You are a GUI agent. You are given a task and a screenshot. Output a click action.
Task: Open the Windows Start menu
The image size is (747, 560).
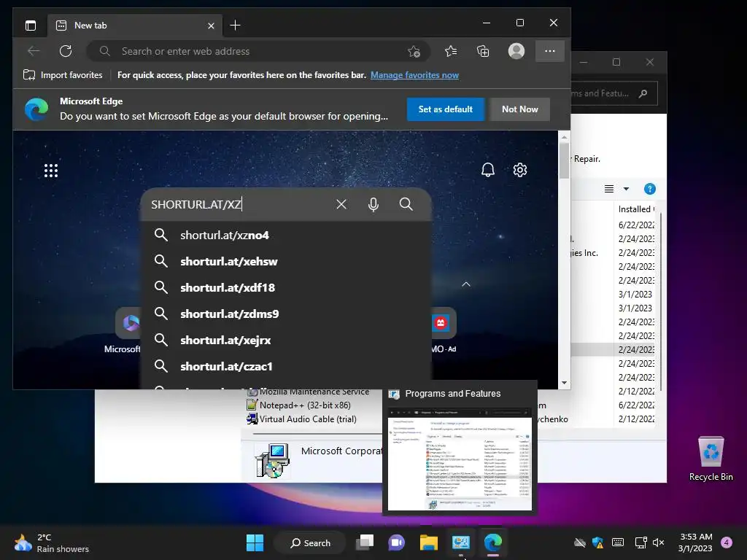pyautogui.click(x=255, y=542)
